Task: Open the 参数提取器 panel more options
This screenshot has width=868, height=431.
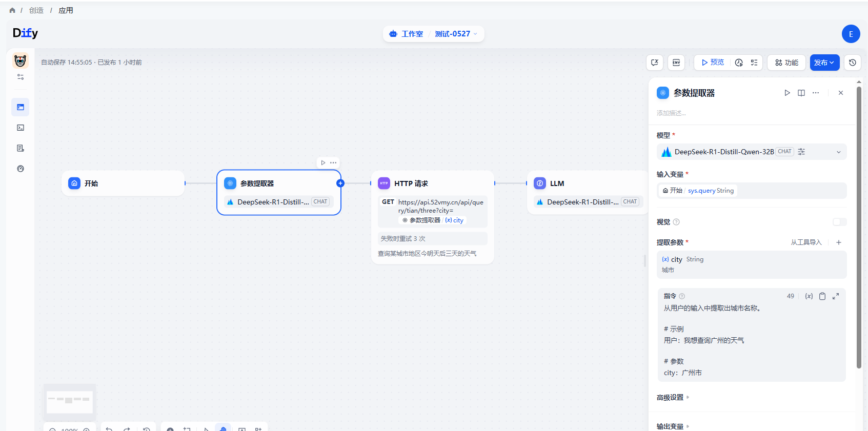Action: click(816, 93)
